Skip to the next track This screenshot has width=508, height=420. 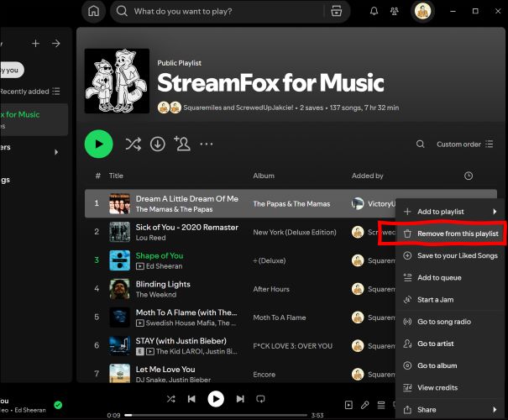coord(240,399)
